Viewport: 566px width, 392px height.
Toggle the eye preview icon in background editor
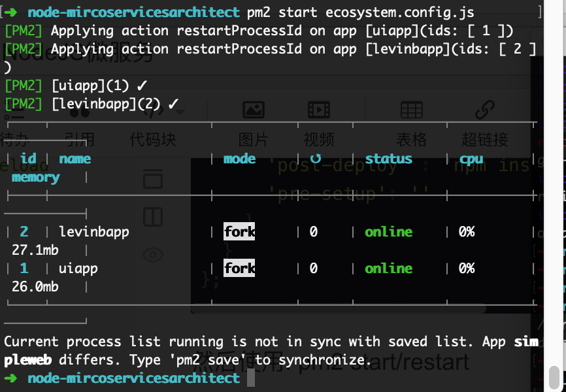pyautogui.click(x=153, y=255)
